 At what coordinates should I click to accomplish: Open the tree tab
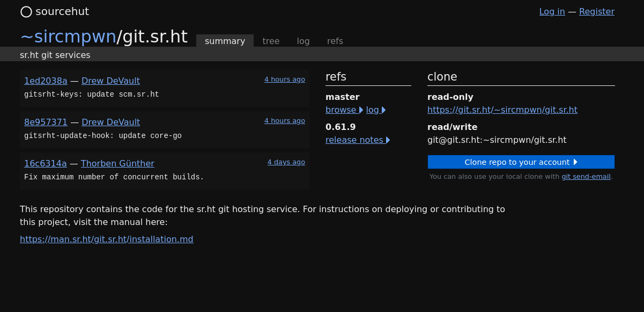[x=271, y=41]
